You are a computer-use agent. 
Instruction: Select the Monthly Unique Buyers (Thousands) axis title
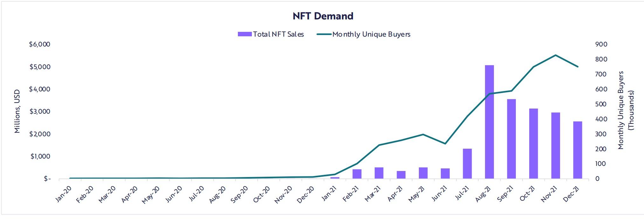tap(626, 110)
